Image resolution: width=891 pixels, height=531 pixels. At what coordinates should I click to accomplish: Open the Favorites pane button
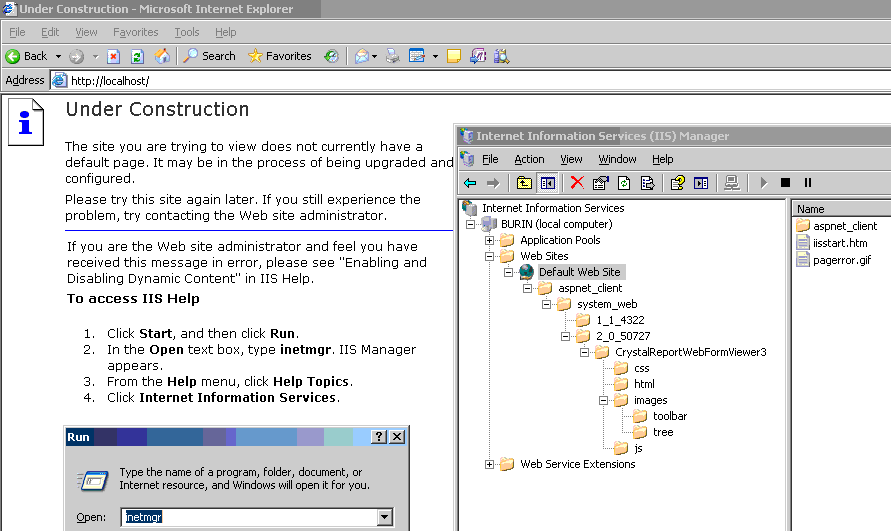(x=280, y=56)
